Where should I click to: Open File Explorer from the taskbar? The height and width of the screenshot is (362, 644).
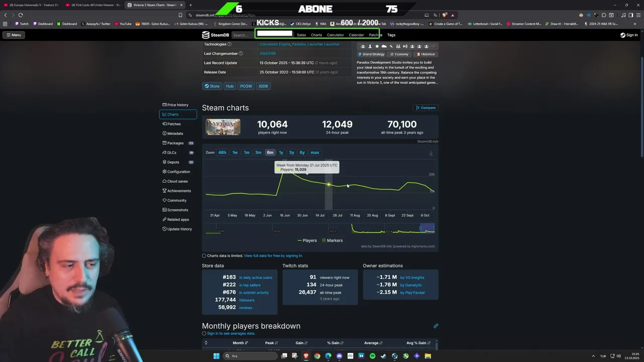pos(428,356)
